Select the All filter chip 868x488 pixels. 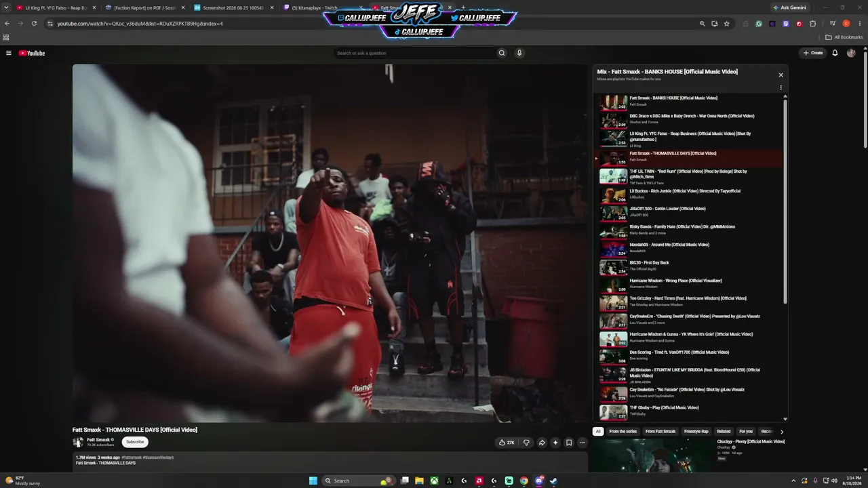[x=598, y=432]
